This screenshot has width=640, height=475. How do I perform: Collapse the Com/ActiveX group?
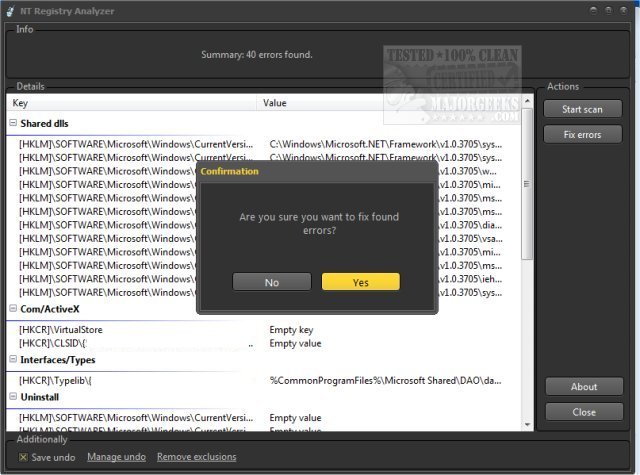click(13, 309)
